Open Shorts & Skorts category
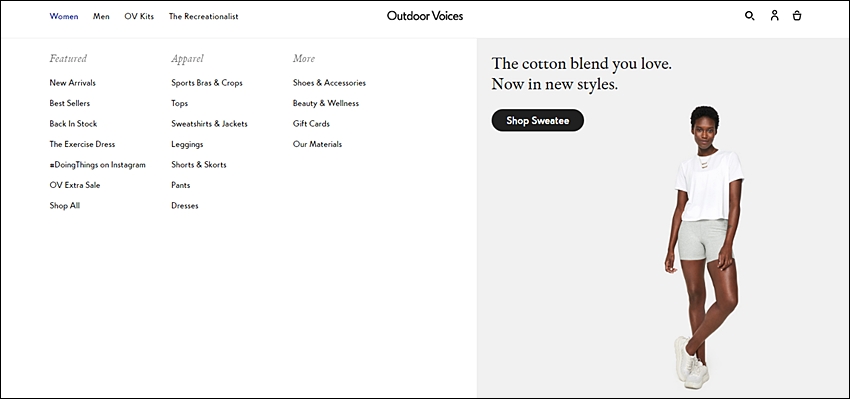 click(x=199, y=165)
